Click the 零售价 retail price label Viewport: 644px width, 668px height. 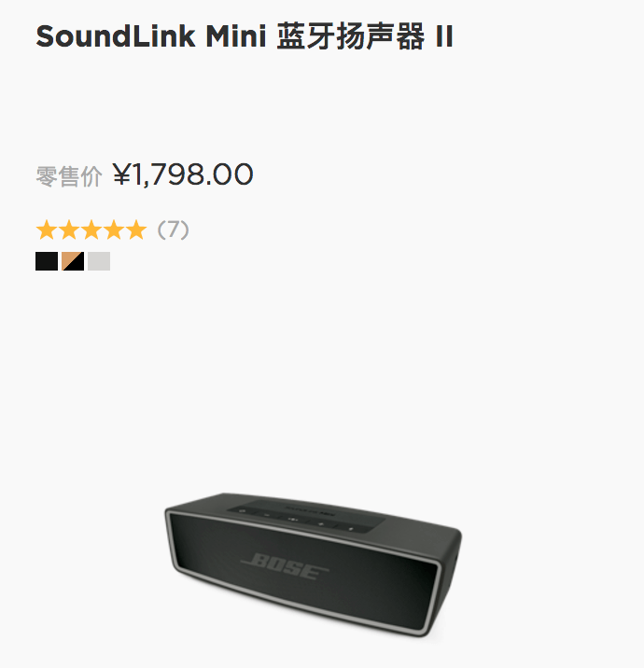click(69, 176)
